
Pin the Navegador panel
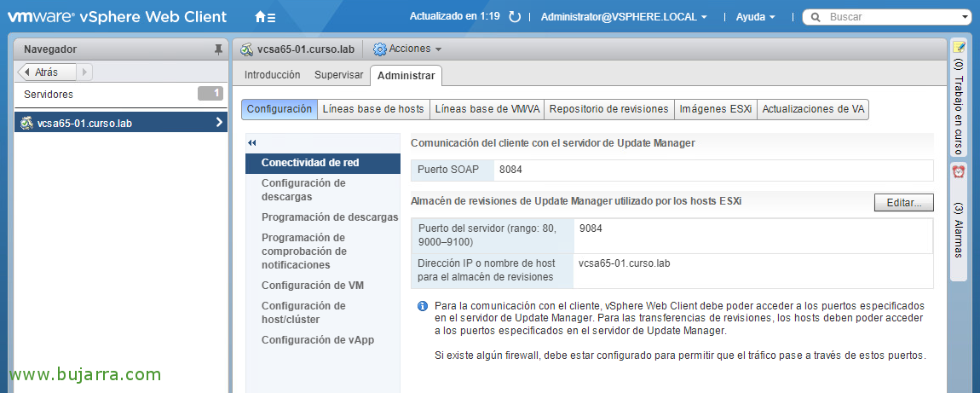pos(218,49)
